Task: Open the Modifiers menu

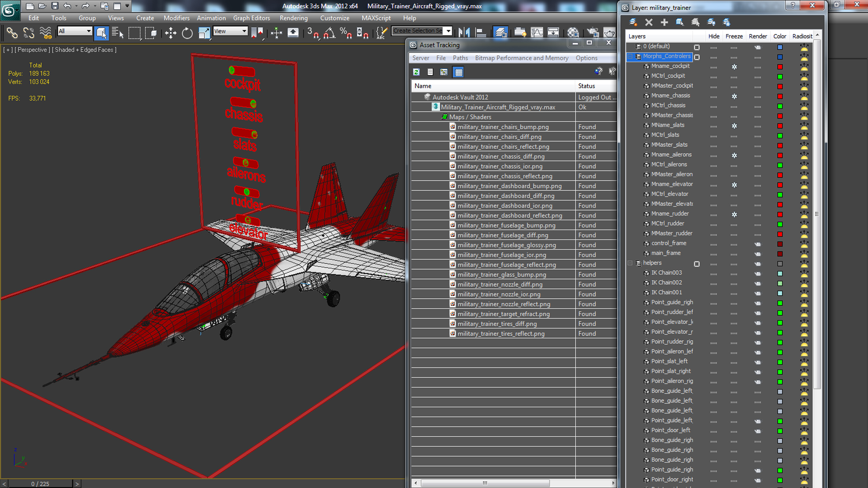Action: (176, 18)
